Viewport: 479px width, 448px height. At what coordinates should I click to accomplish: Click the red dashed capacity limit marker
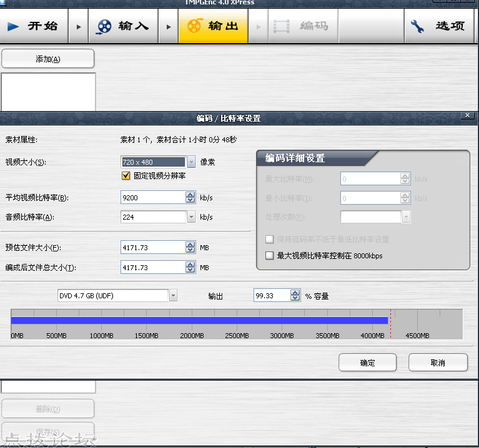coord(390,323)
